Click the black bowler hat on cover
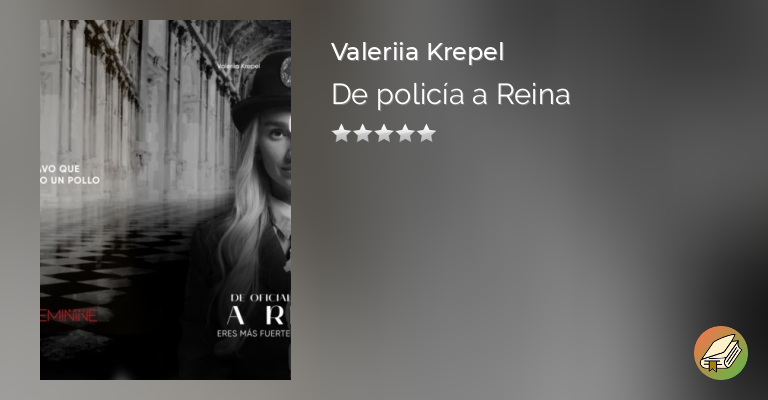 262,92
